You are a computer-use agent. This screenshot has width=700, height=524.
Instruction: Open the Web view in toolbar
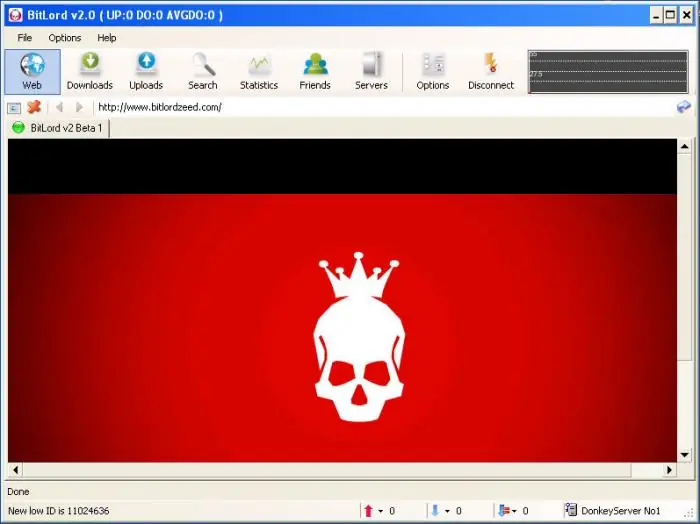(32, 71)
